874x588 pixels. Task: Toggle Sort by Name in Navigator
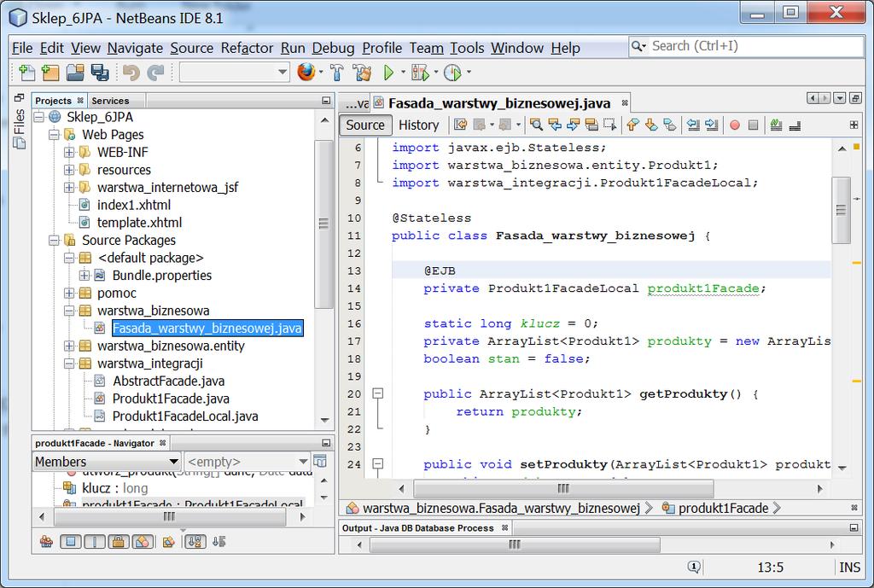coord(195,541)
